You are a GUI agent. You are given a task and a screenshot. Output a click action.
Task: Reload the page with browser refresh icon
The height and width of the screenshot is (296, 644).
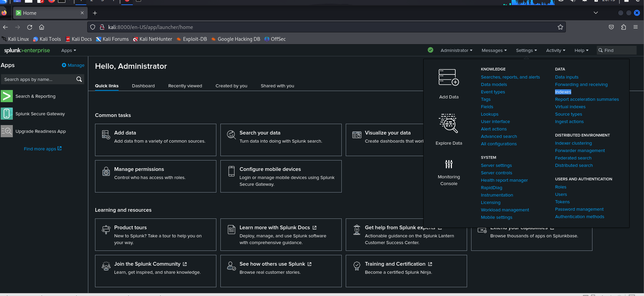pos(30,27)
